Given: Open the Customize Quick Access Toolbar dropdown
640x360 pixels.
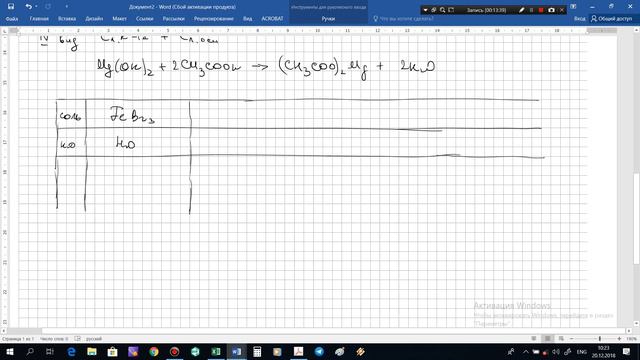Looking at the screenshot, I should click(x=67, y=7).
